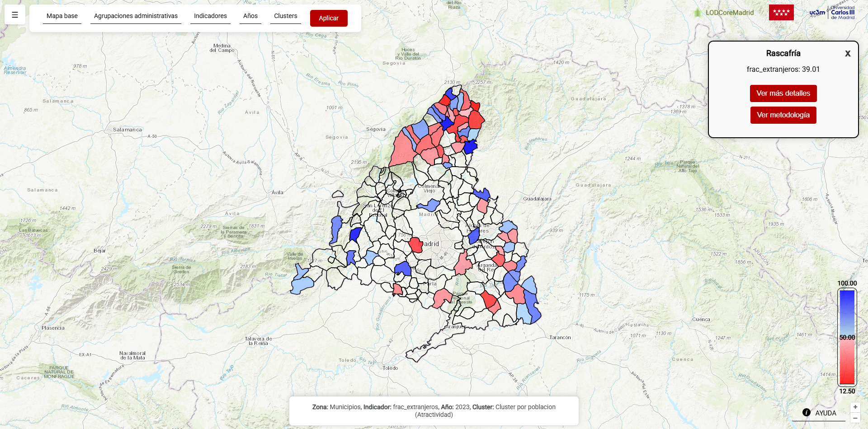868x429 pixels.
Task: Click the 100.00 legend maximum value
Action: coord(847,284)
